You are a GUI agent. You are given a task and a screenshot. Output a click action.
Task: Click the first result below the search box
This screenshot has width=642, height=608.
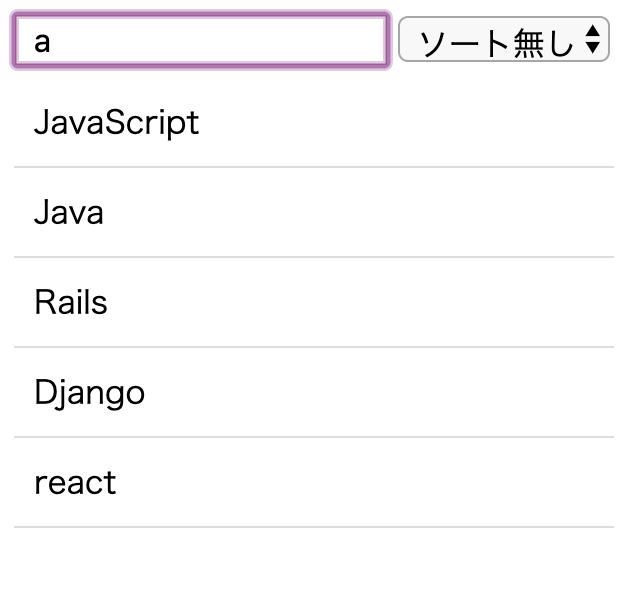point(313,123)
